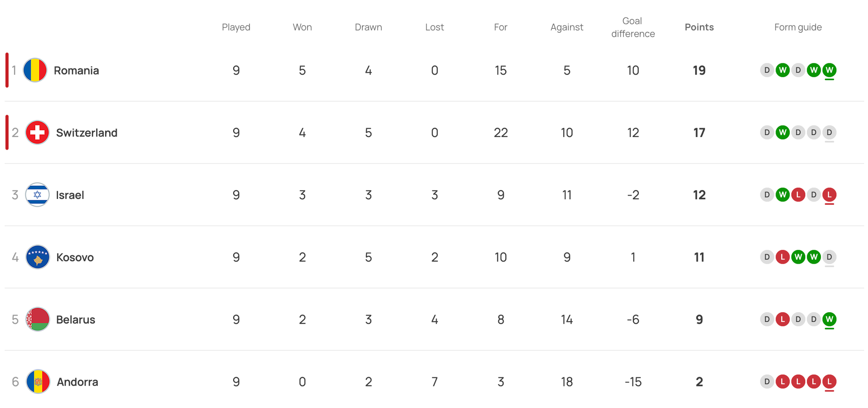Viewport: 868px width, 408px height.
Task: Sort table by Points column header
Action: [x=699, y=27]
